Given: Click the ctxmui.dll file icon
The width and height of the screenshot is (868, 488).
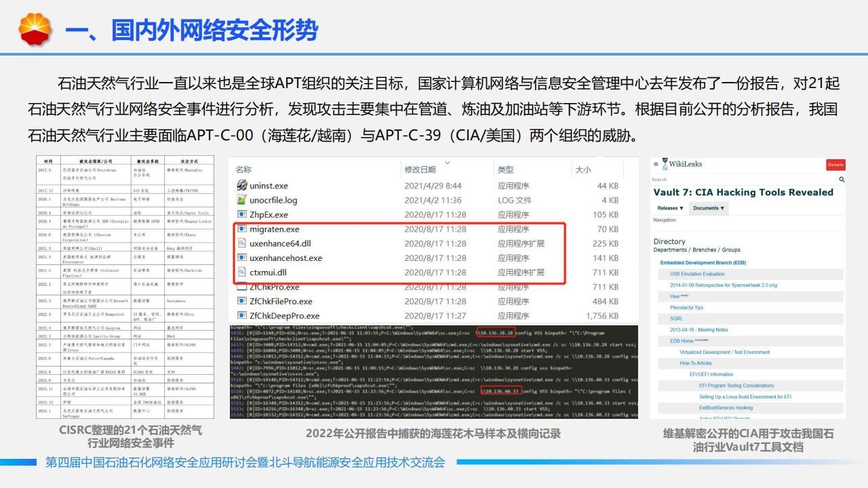Looking at the screenshot, I should (242, 272).
